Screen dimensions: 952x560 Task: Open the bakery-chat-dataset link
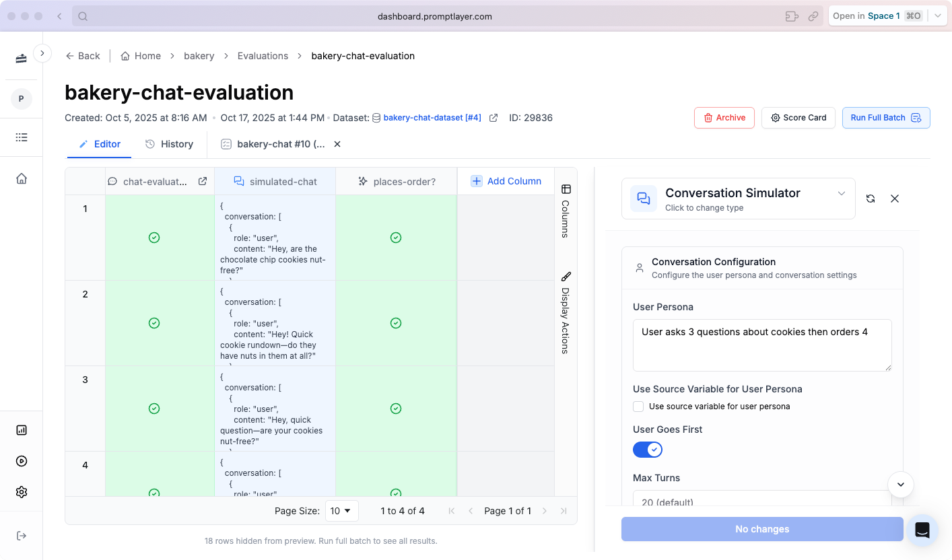[432, 118]
